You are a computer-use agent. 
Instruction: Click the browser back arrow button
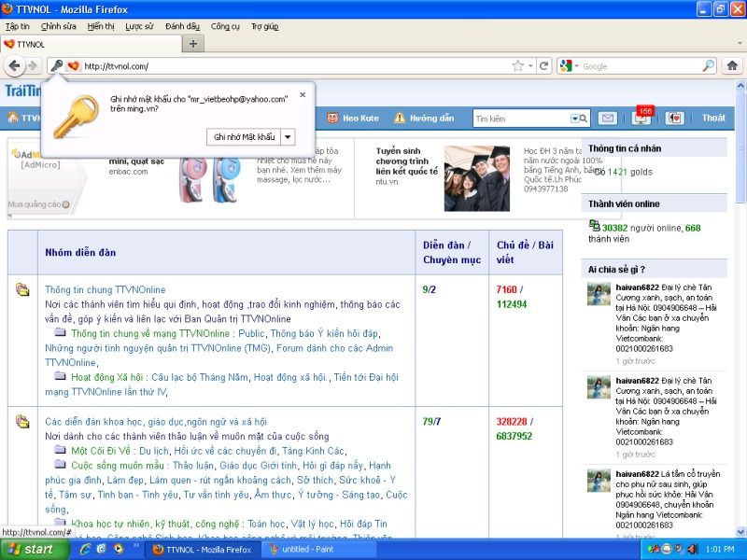[14, 66]
